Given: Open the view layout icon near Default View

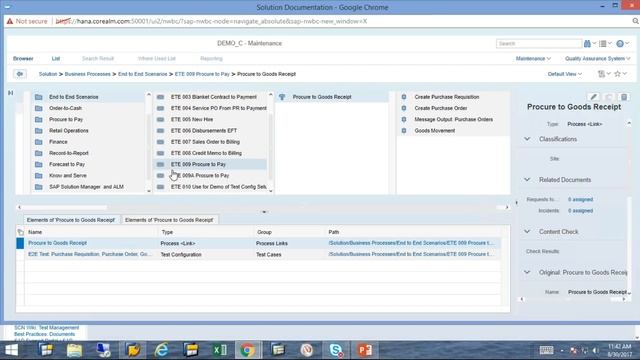Looking at the screenshot, I should click(602, 74).
